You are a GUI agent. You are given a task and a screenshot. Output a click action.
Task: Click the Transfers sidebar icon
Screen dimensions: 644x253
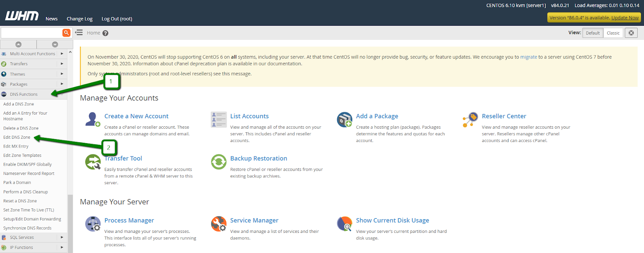[x=4, y=64]
